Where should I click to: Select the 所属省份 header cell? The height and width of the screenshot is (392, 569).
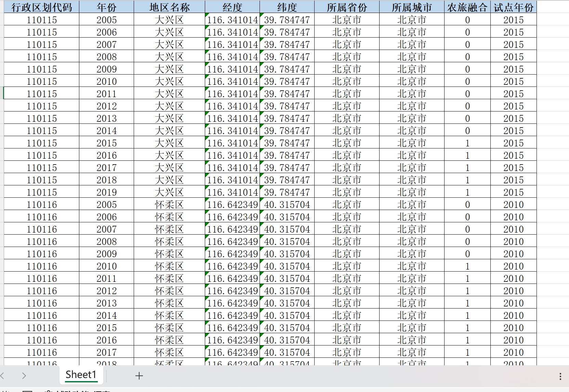[347, 7]
